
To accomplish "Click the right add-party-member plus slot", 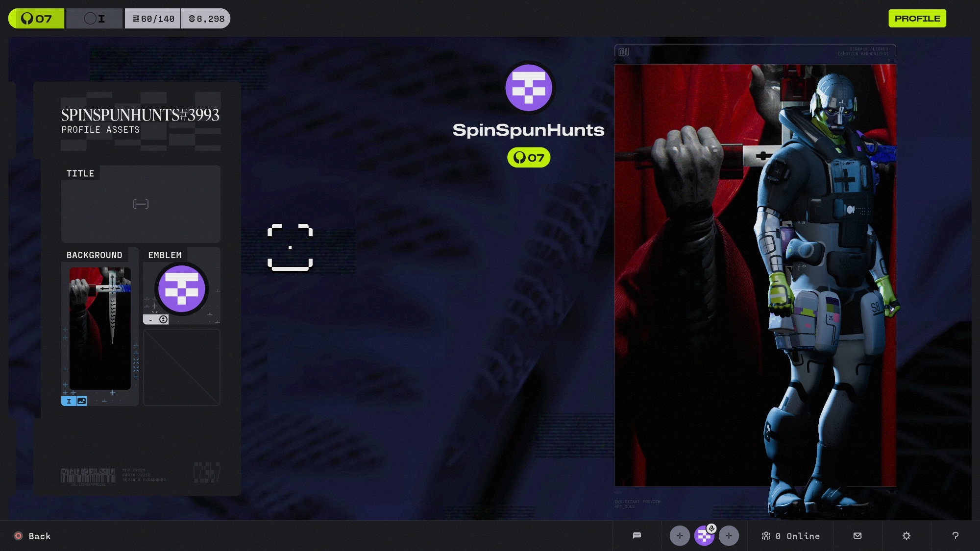I will (x=729, y=536).
